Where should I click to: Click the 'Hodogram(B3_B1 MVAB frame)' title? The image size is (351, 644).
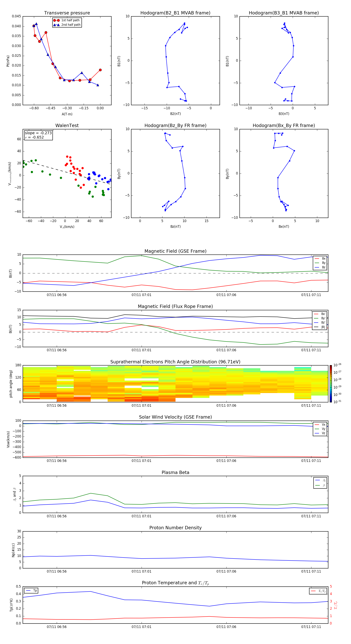coord(284,13)
